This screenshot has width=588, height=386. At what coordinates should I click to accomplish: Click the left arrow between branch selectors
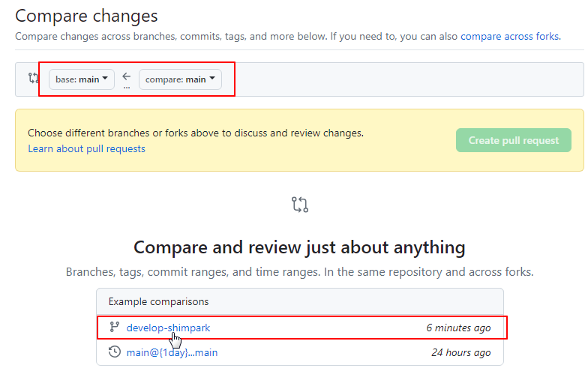click(127, 76)
